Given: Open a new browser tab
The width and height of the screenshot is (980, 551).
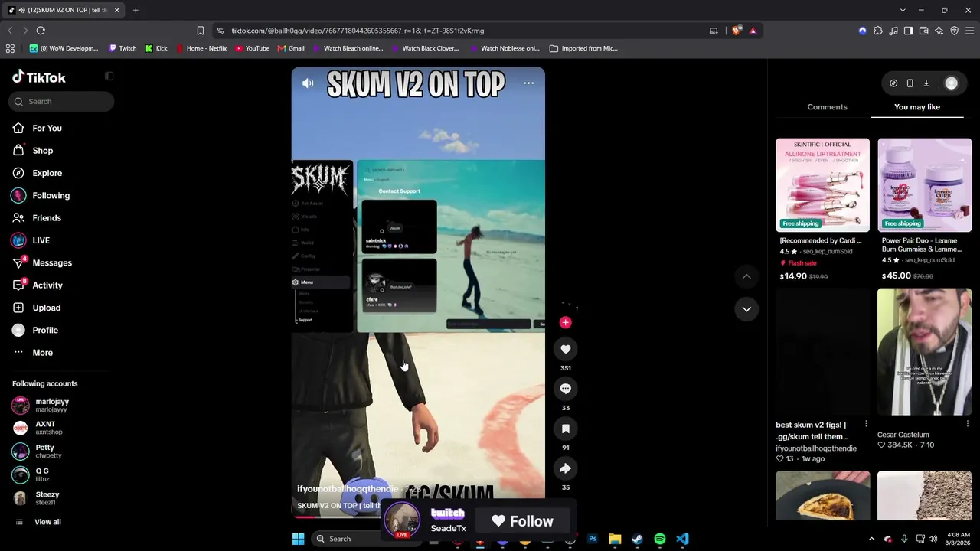Looking at the screenshot, I should pos(136,10).
